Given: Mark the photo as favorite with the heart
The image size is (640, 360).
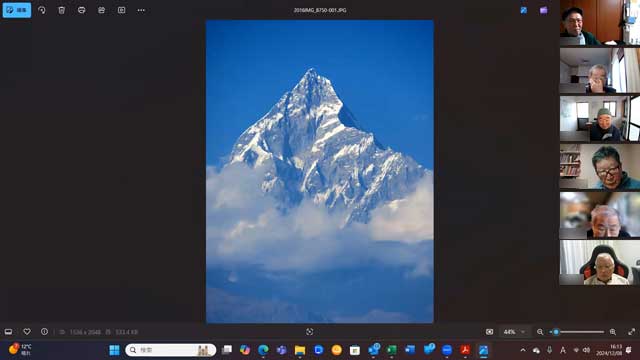Looking at the screenshot, I should tap(27, 332).
